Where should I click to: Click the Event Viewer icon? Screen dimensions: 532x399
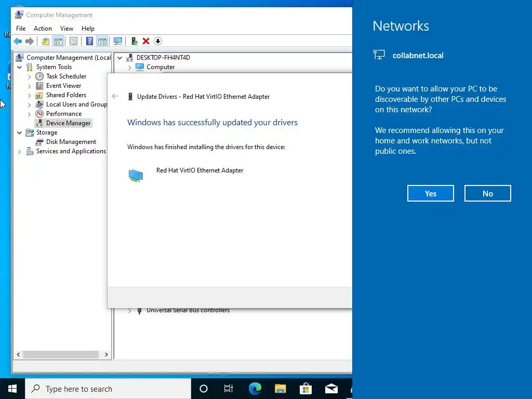[39, 86]
